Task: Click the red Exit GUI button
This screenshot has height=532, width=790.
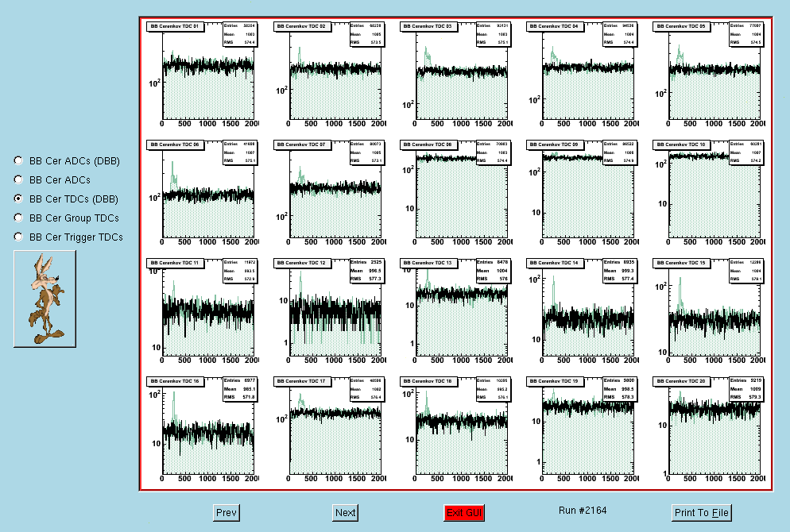Action: point(464,513)
